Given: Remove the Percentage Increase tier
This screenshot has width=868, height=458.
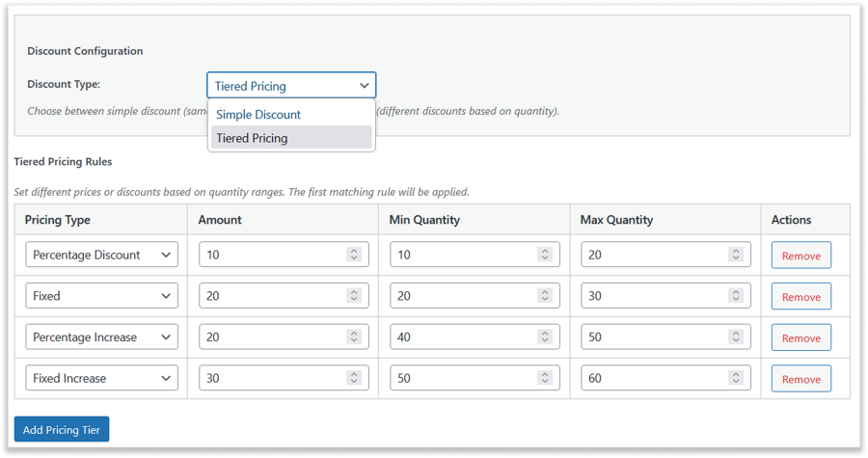Looking at the screenshot, I should coord(801,337).
